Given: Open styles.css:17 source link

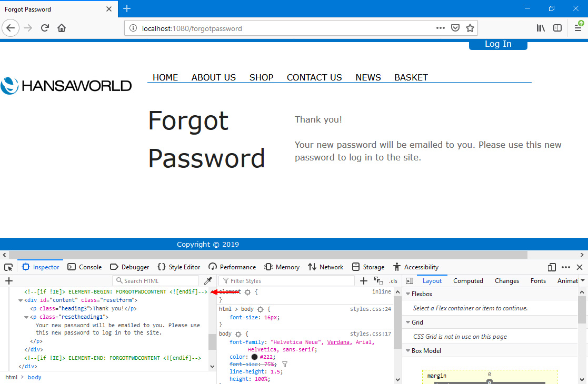Looking at the screenshot, I should pyautogui.click(x=371, y=334).
